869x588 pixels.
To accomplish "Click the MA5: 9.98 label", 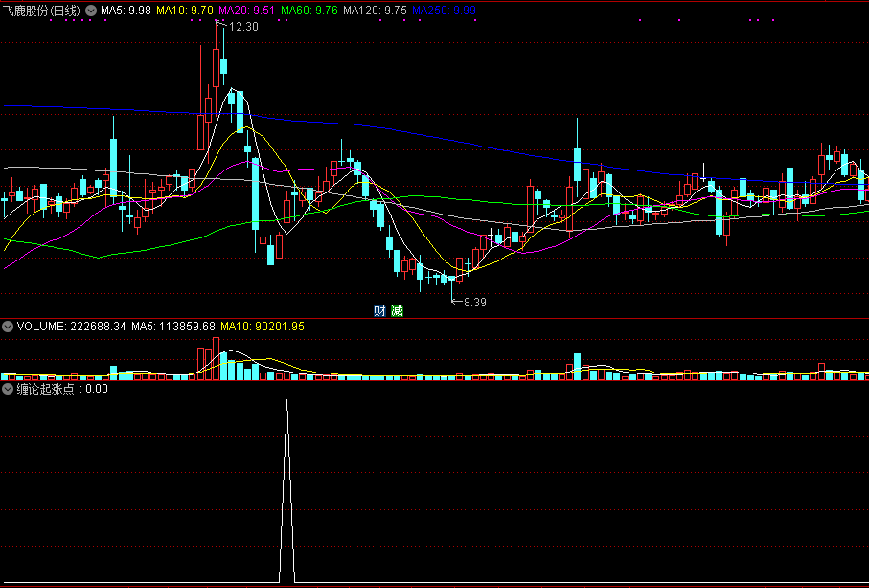I will pos(126,11).
